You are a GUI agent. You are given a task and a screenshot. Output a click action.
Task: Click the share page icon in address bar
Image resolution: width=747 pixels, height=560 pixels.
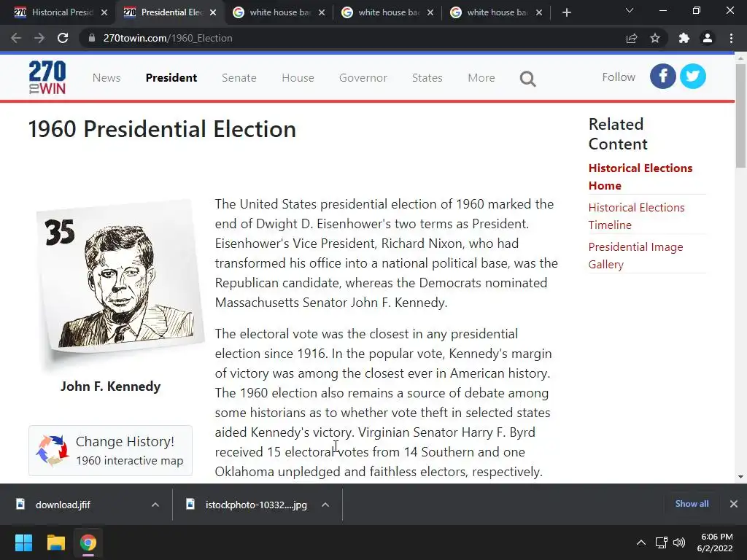tap(631, 38)
